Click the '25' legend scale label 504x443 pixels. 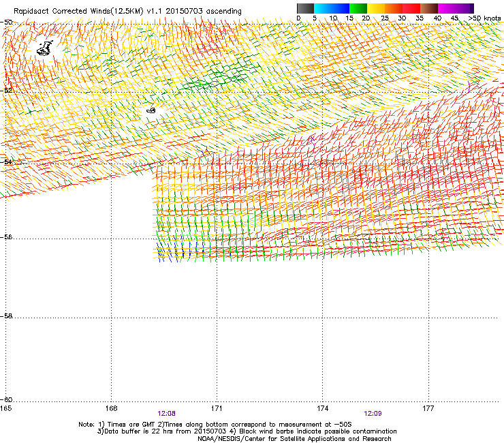point(385,18)
